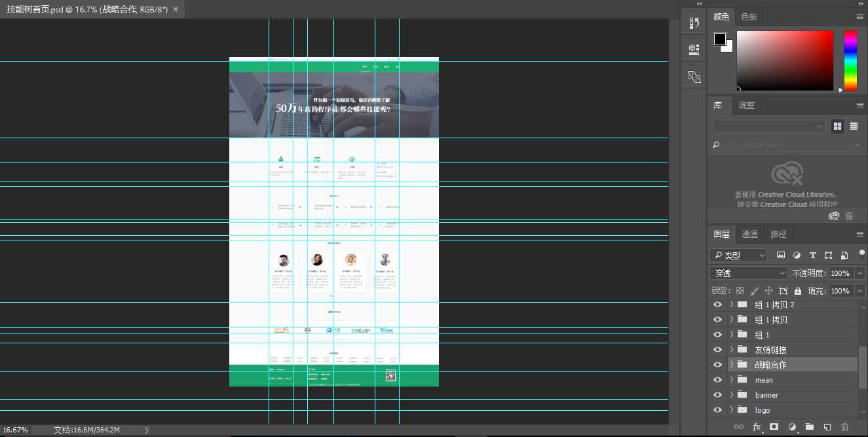The height and width of the screenshot is (437, 868).
Task: Toggle lock all padlock icon
Action: click(797, 291)
